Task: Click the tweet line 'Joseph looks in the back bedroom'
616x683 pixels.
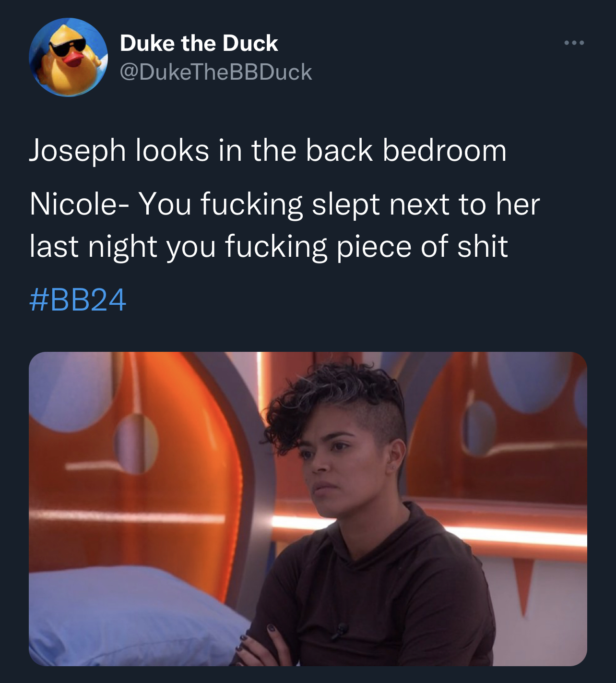Action: [x=268, y=150]
